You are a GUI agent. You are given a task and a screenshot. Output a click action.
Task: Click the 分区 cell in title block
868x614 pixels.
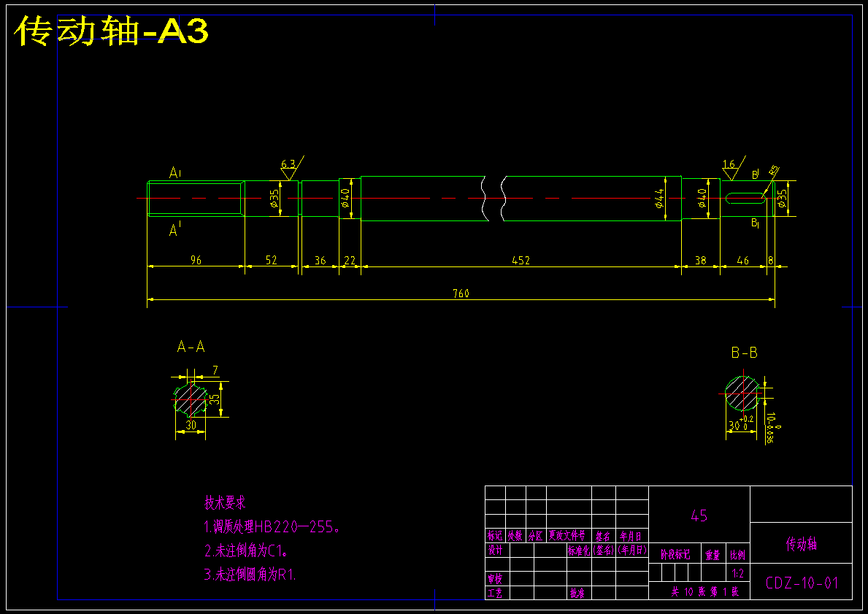tap(535, 536)
